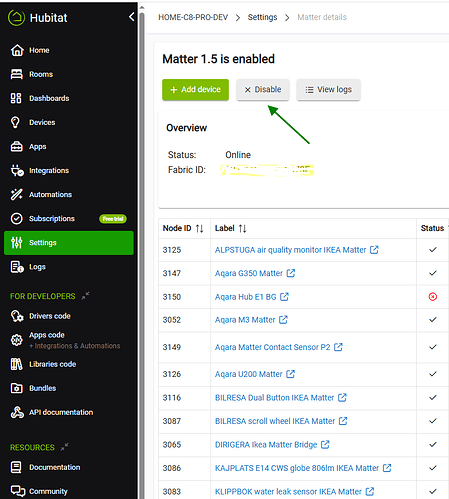Click the Documentation icon

(16, 467)
